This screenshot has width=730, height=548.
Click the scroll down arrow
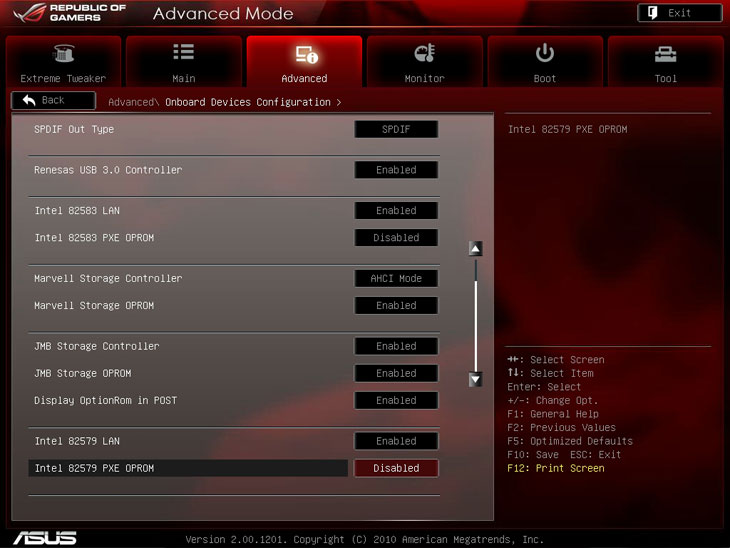coord(476,379)
